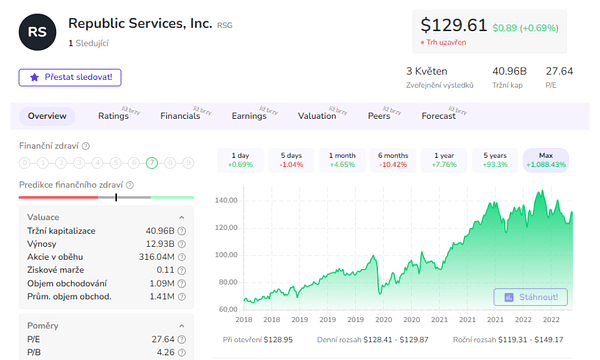The height and width of the screenshot is (360, 600).
Task: Collapse the Poměry section
Action: [x=182, y=326]
